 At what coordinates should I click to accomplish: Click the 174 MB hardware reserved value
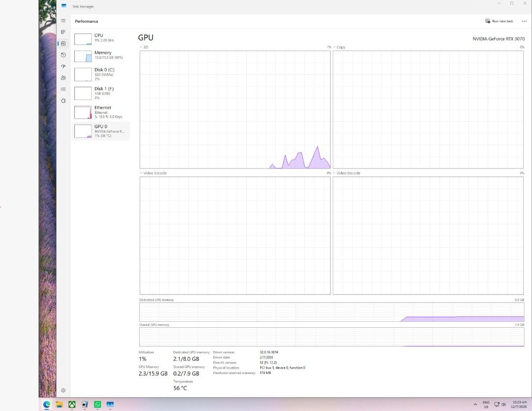pyautogui.click(x=266, y=373)
